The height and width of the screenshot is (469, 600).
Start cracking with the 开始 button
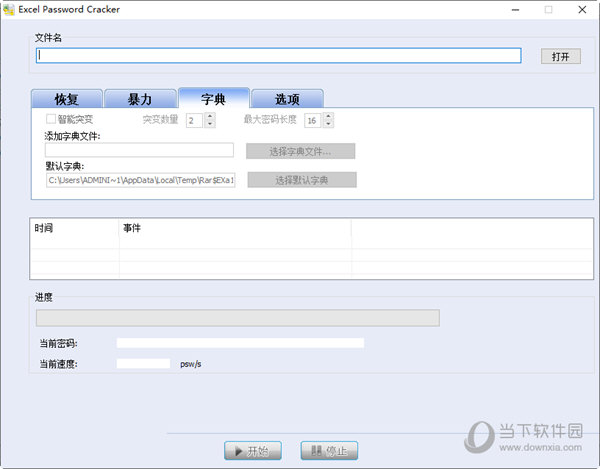tap(253, 451)
